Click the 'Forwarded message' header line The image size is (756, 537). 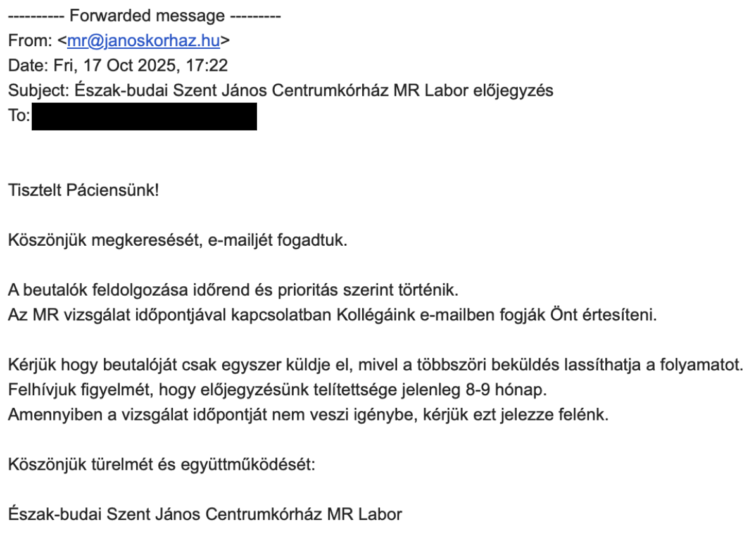click(144, 16)
